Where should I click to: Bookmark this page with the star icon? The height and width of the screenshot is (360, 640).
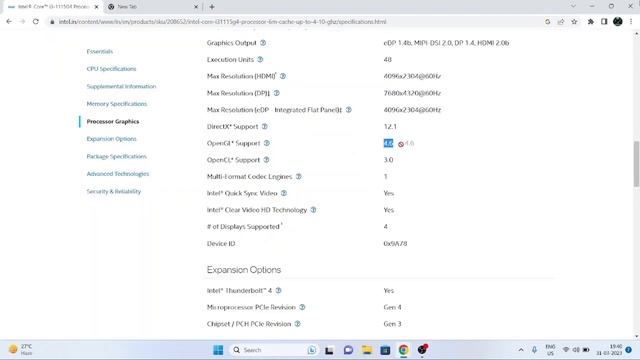574,22
